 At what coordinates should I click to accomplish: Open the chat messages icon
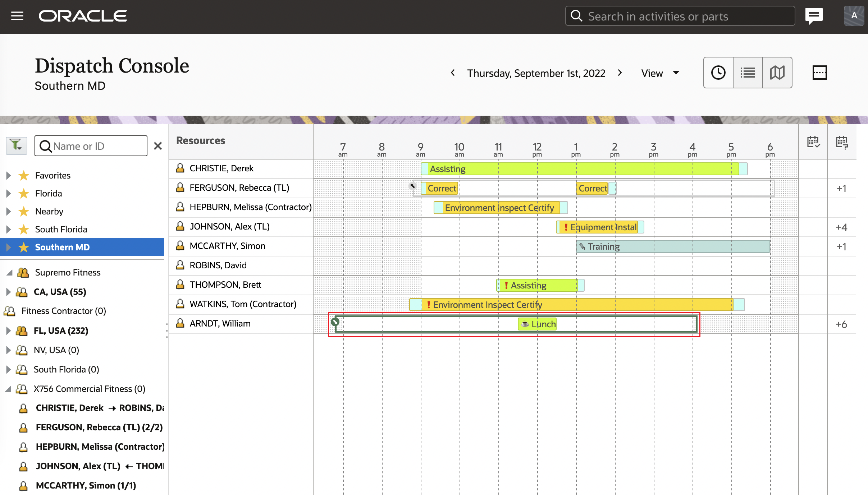pos(814,16)
